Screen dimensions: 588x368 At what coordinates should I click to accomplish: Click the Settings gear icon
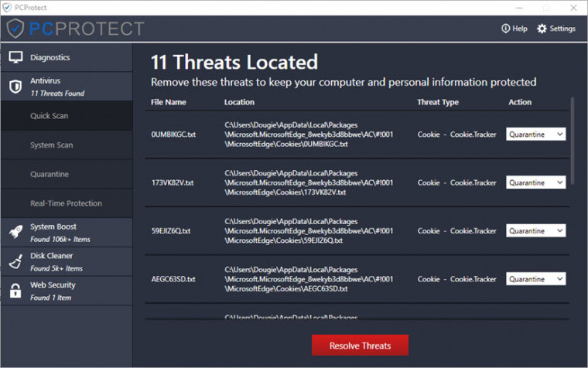[542, 29]
